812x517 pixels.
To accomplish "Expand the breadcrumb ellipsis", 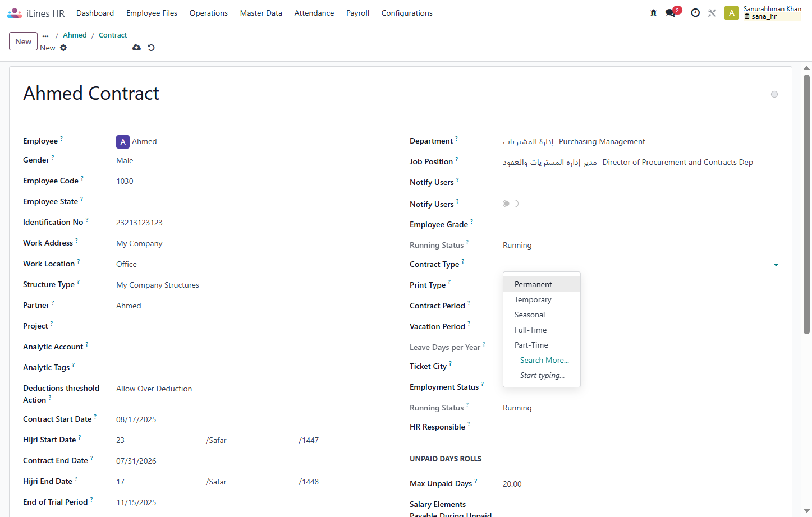I will click(45, 35).
